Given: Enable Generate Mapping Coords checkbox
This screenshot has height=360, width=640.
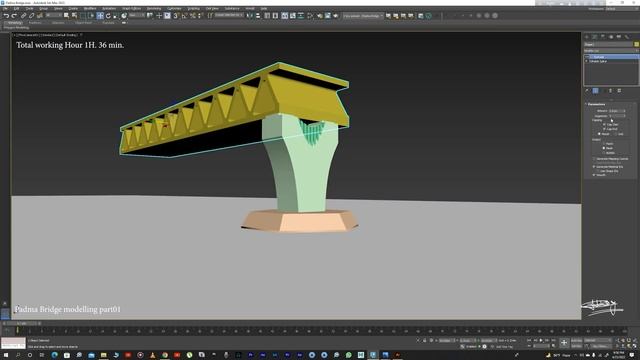Looking at the screenshot, I should 594,159.
